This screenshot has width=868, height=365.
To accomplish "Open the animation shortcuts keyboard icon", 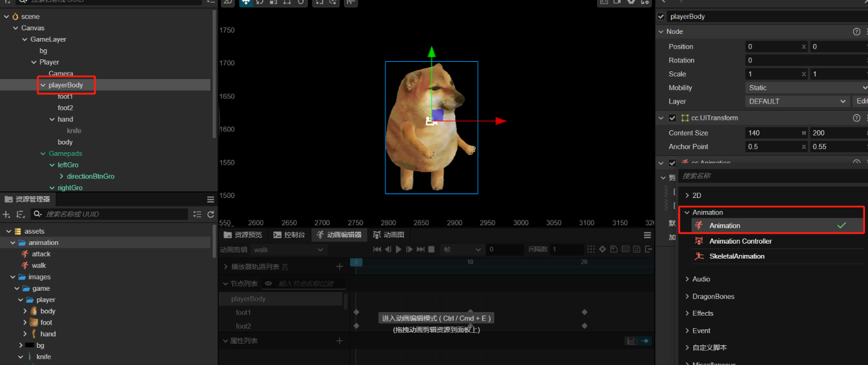I will click(625, 250).
